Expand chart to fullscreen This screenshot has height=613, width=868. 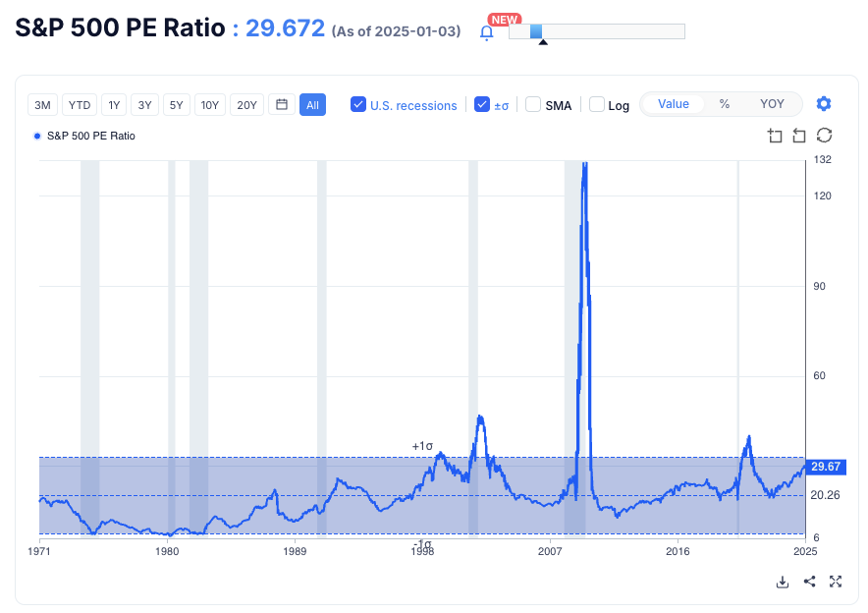(836, 582)
